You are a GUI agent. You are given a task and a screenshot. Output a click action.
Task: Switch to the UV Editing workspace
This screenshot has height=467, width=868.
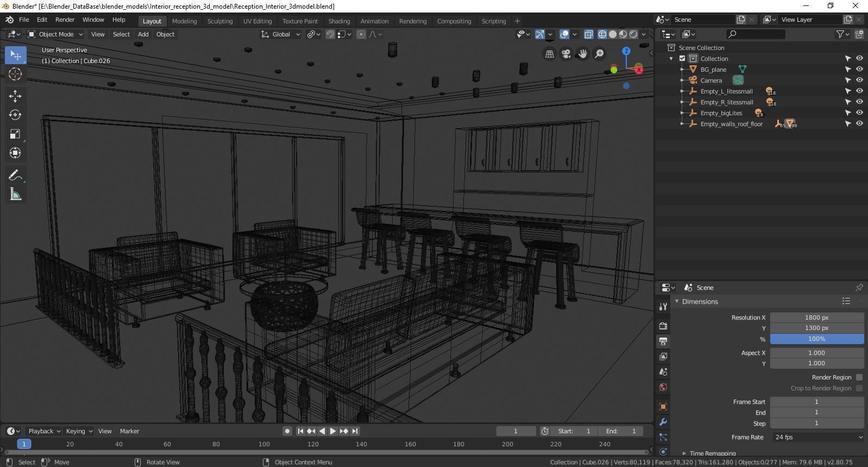(257, 21)
